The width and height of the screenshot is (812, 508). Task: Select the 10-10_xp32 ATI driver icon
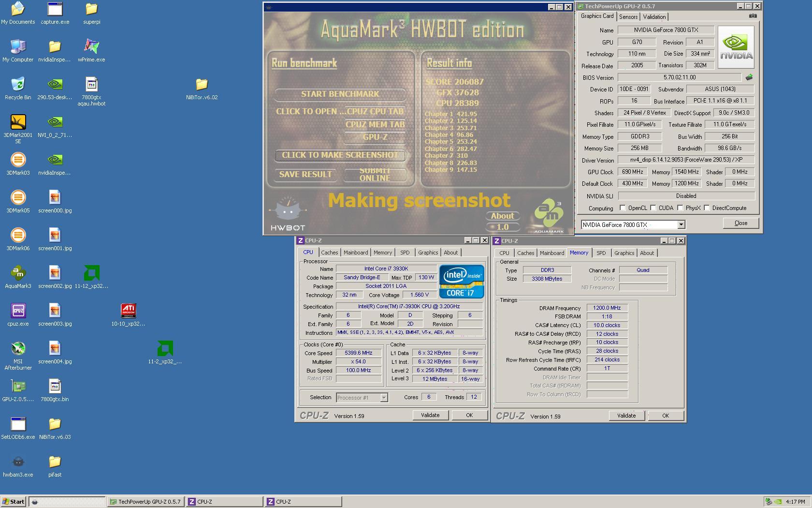pyautogui.click(x=128, y=315)
